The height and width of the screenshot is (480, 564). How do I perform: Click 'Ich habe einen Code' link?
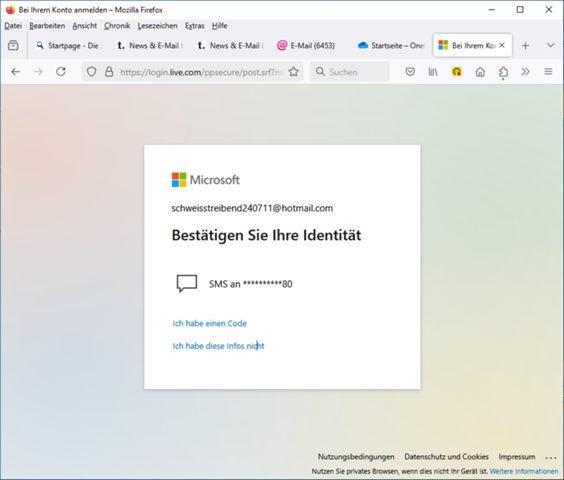coord(210,323)
